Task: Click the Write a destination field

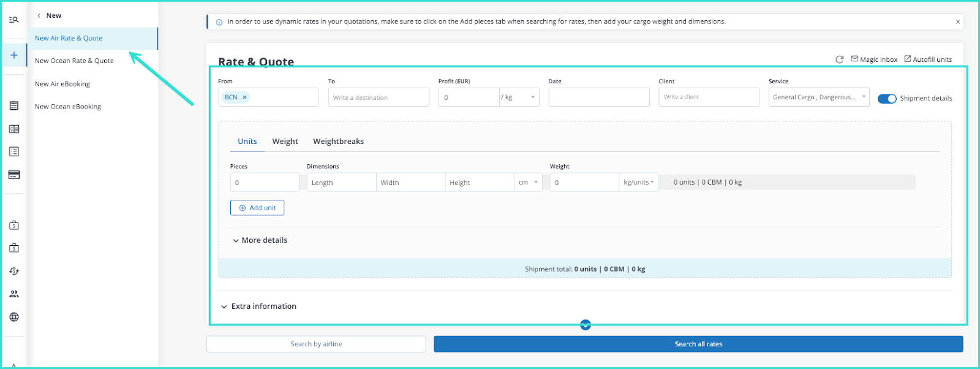Action: point(379,97)
